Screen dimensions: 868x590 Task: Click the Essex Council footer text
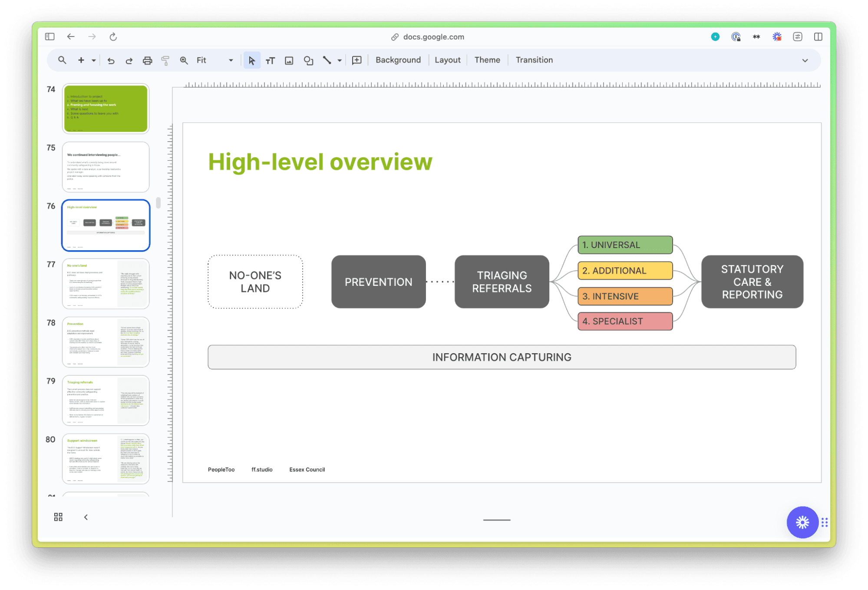coord(307,470)
